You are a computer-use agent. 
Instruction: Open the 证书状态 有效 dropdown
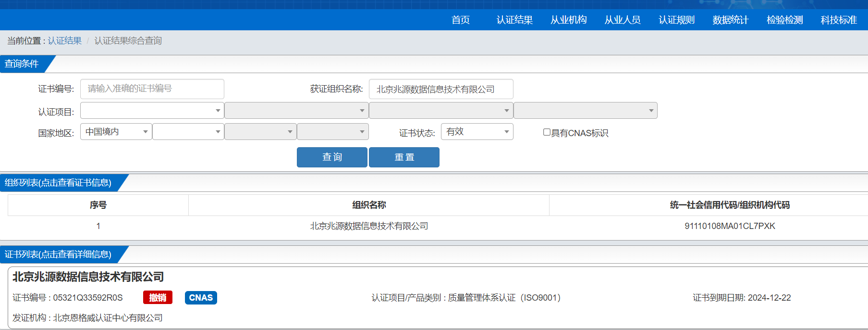pos(477,132)
